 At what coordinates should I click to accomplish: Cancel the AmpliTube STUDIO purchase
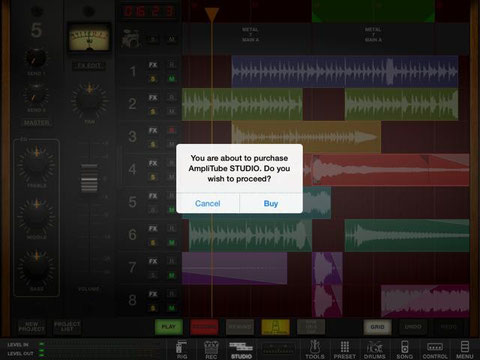(x=207, y=203)
